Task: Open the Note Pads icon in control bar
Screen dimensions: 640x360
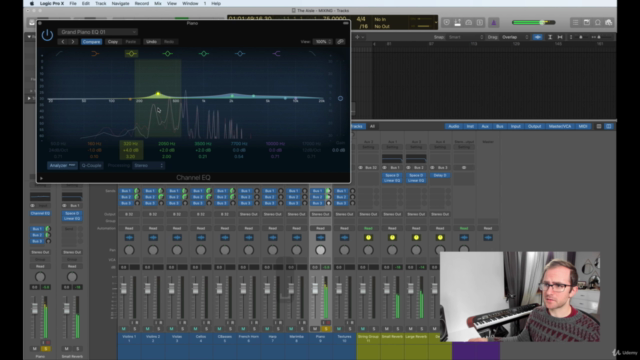Action: [x=587, y=22]
